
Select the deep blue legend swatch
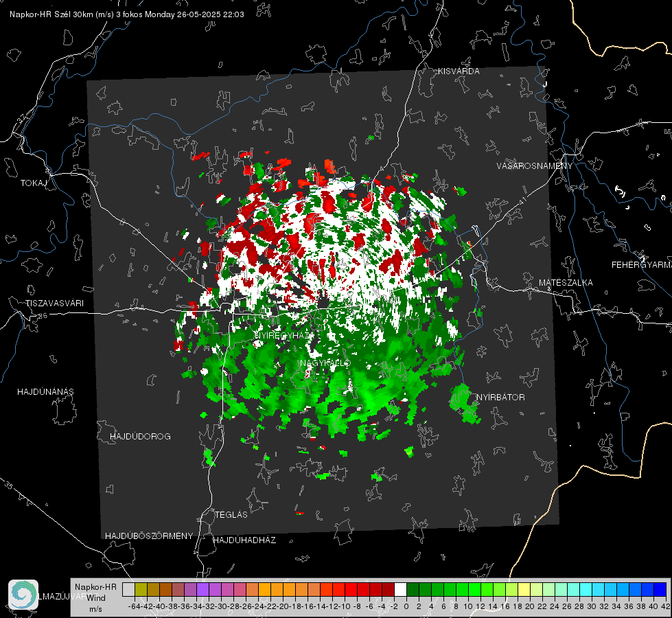click(x=660, y=589)
